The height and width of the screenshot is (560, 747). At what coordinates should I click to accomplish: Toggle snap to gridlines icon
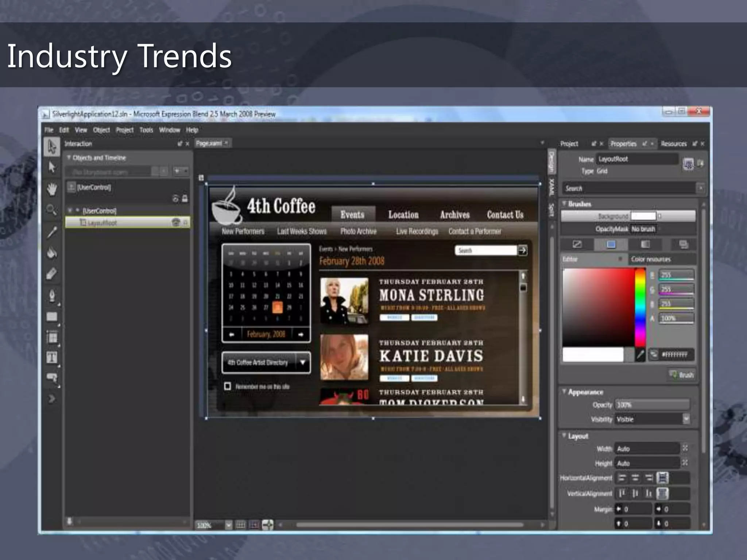coord(254,525)
